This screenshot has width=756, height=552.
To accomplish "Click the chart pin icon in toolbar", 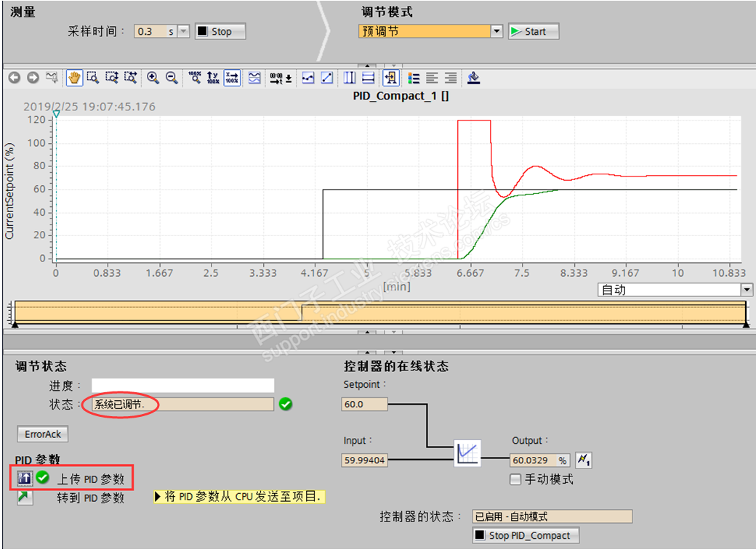I will point(52,78).
